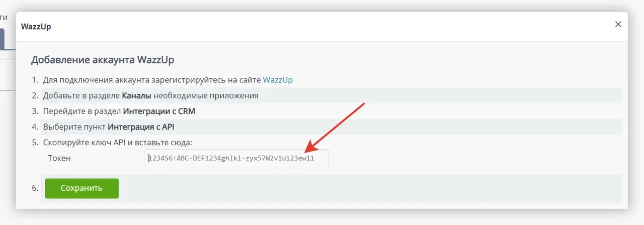The image size is (644, 225).
Task: Click the step 1 registration instruction text
Action: 152,80
